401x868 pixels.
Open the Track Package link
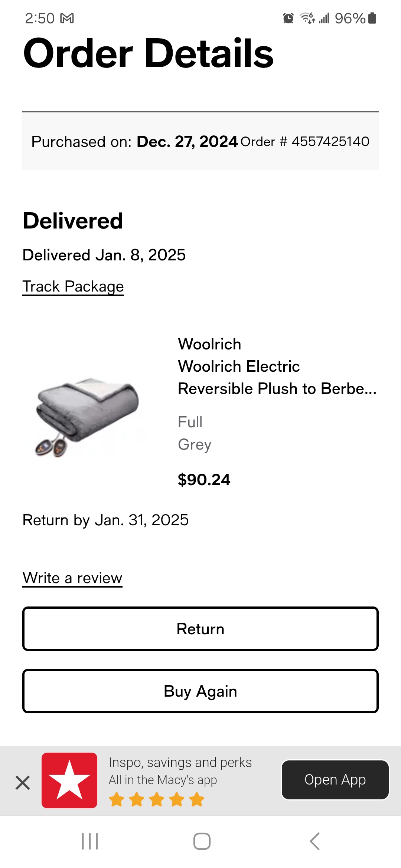coord(73,287)
